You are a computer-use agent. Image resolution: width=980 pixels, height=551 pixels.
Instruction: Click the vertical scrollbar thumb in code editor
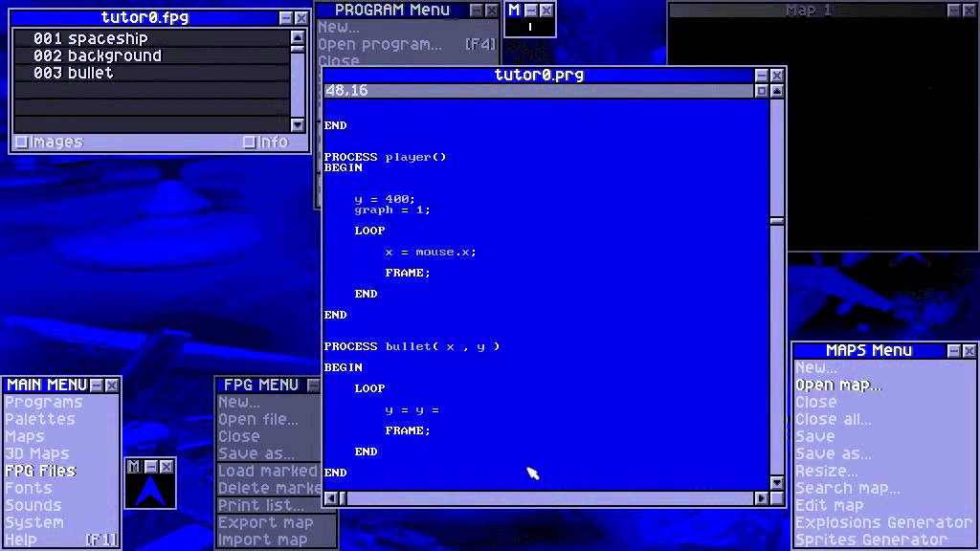(x=777, y=221)
